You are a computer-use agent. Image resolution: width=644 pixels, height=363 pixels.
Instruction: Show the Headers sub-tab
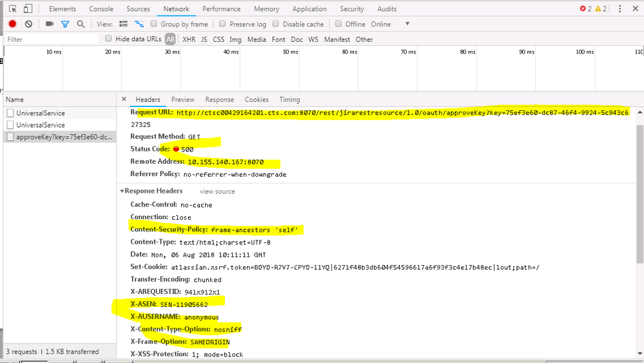[148, 99]
